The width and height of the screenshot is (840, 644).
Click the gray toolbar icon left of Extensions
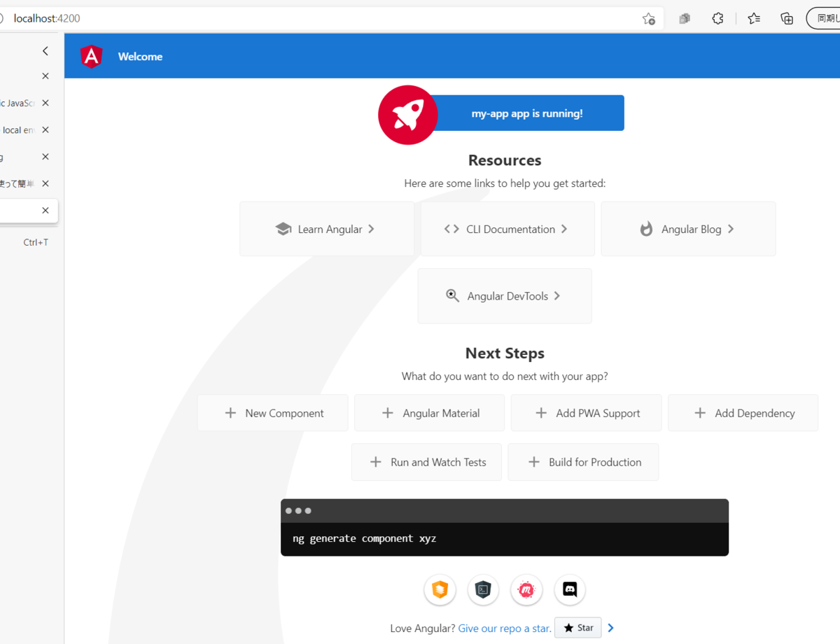685,19
